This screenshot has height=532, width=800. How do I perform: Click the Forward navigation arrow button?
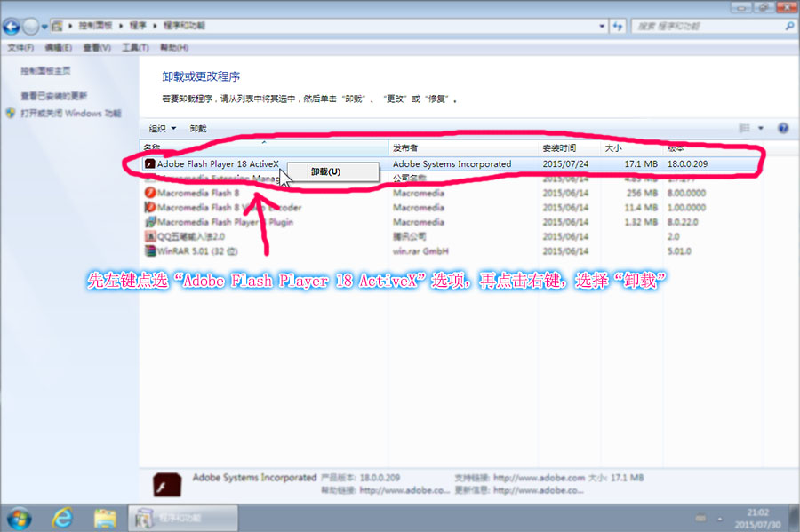[30, 26]
